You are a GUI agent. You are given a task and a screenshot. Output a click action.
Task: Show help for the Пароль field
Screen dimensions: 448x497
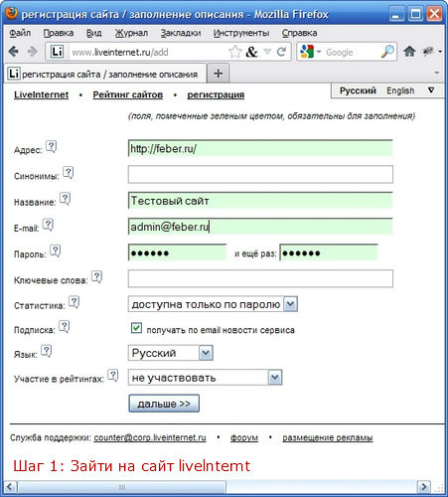click(56, 250)
